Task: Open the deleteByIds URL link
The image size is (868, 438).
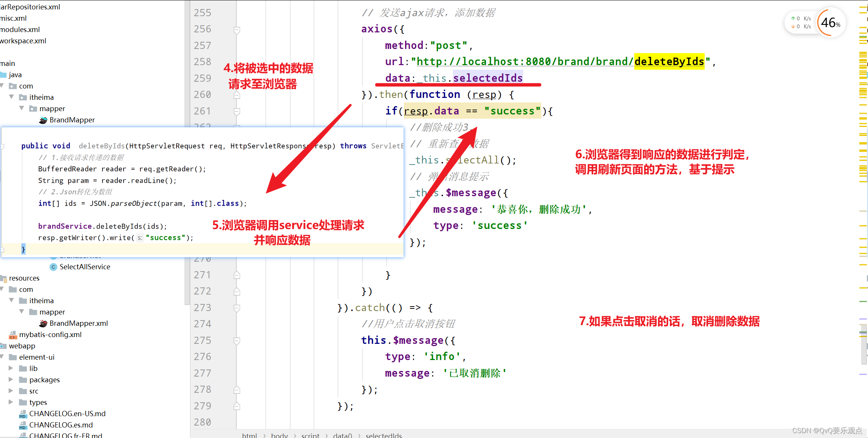Action: coord(560,61)
